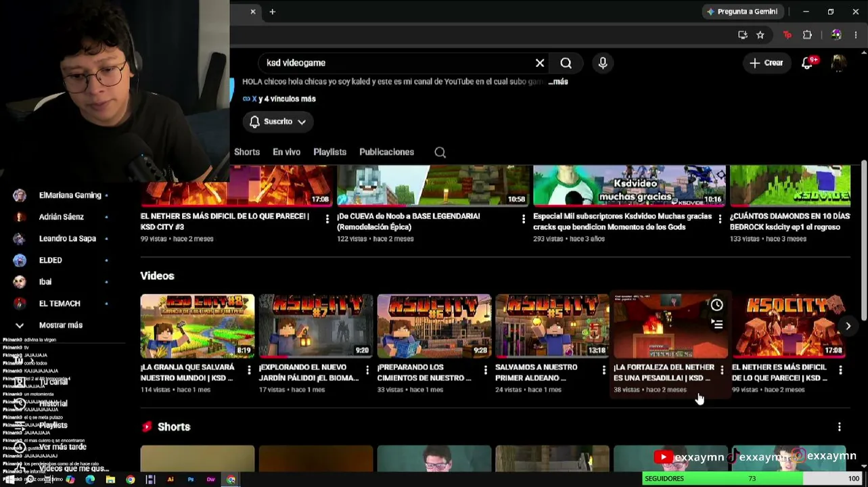Open options for SALVAMOS A NUESTRO PRIMER ALDEANO
Image resolution: width=868 pixels, height=487 pixels.
[604, 370]
